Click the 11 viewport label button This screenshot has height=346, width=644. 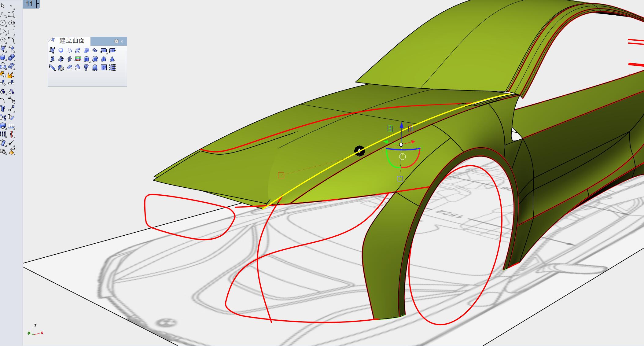(x=30, y=4)
